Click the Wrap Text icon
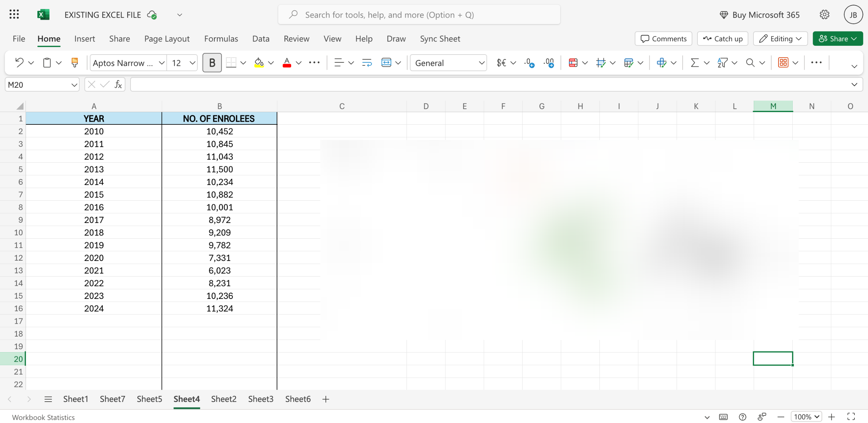This screenshot has width=868, height=423. [367, 63]
